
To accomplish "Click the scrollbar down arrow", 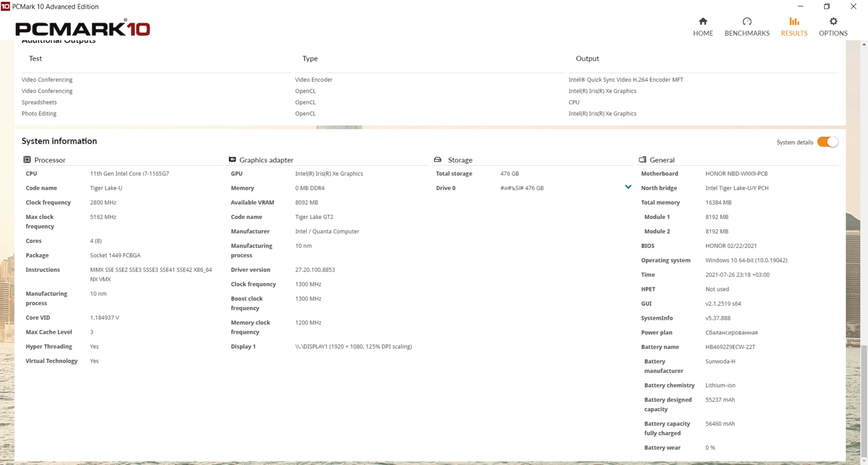I will tap(864, 461).
